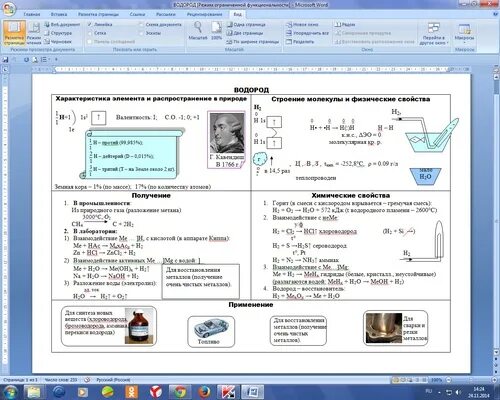The image size is (500, 400).
Task: Open Yandex browser from taskbar
Action: [x=155, y=392]
